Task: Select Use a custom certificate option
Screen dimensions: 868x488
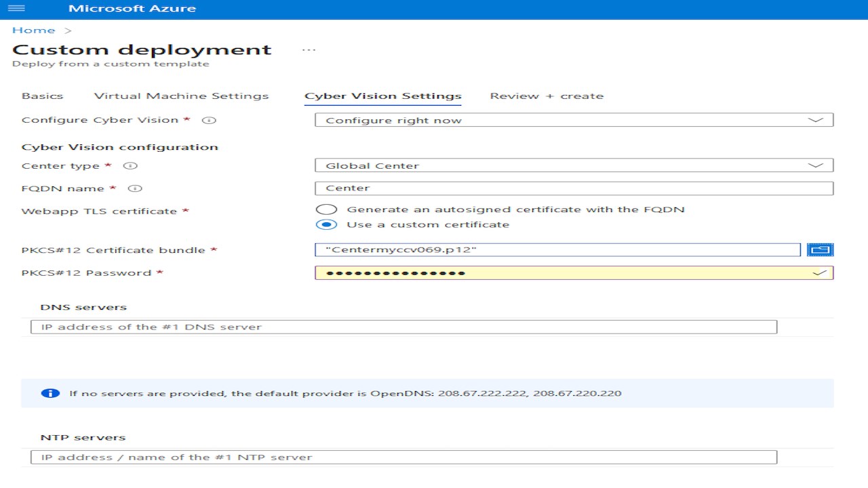Action: click(326, 224)
